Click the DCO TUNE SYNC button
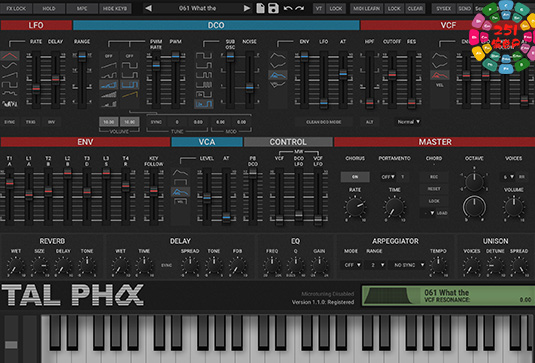This screenshot has width=535, height=363. pos(156,122)
